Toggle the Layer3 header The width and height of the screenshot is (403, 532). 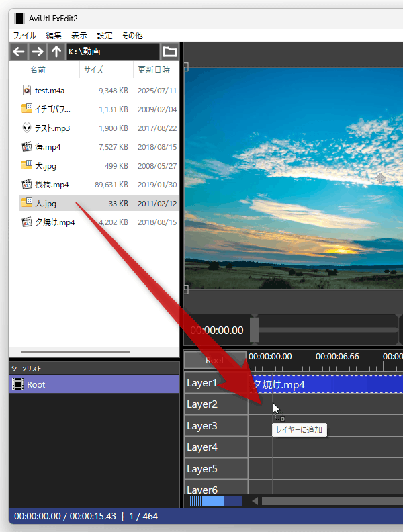[x=216, y=426]
